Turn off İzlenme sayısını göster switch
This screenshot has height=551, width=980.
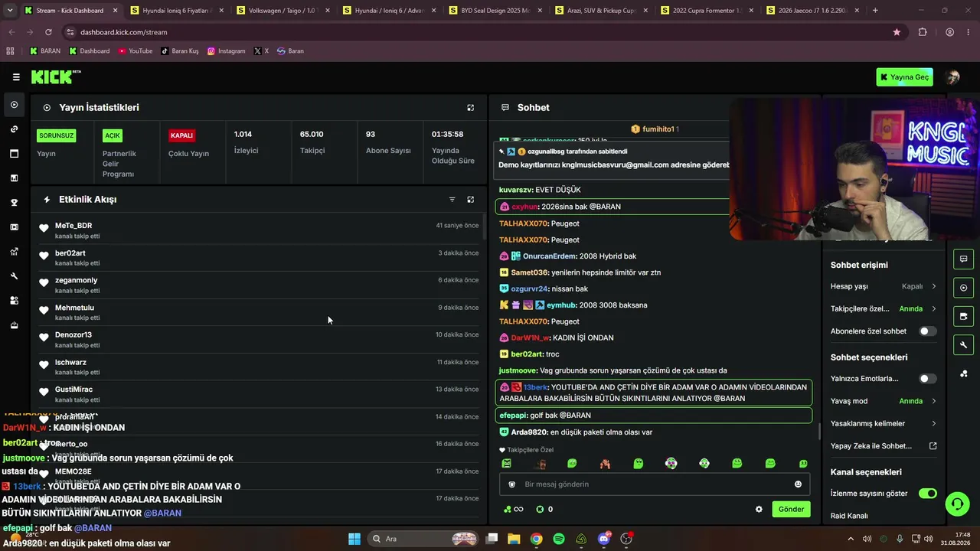coord(927,494)
